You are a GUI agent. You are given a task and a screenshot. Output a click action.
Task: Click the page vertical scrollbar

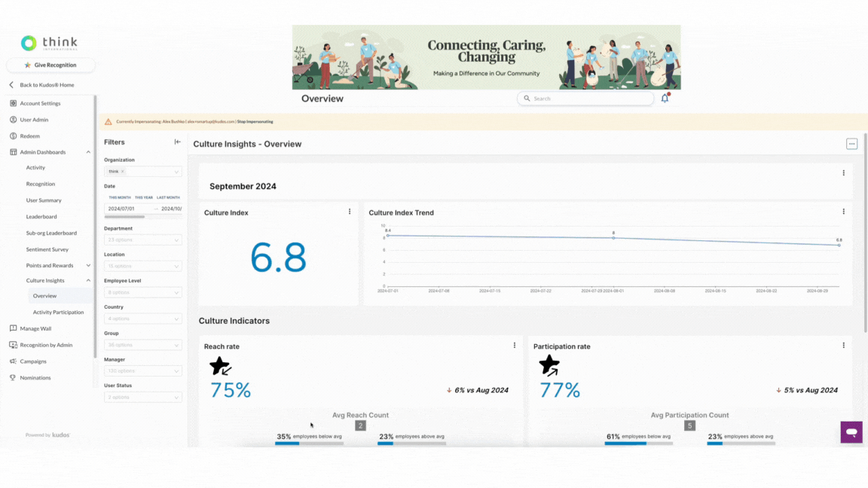(x=865, y=233)
